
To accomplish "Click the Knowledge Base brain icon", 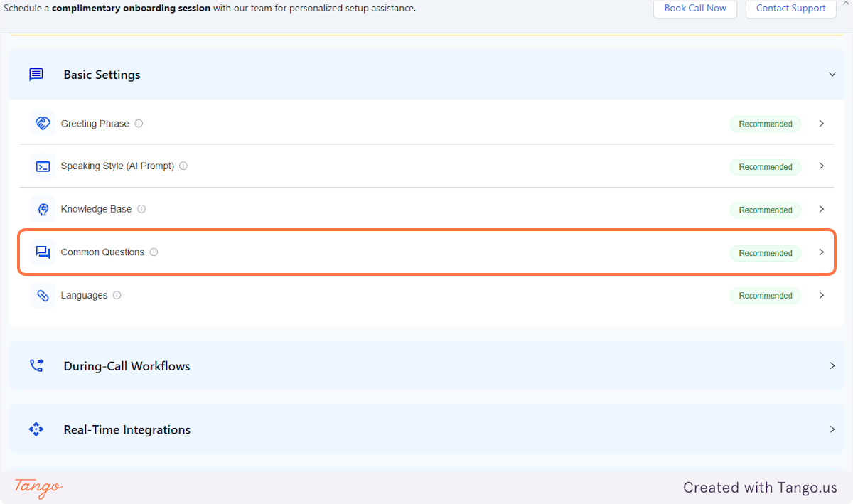I will (43, 210).
